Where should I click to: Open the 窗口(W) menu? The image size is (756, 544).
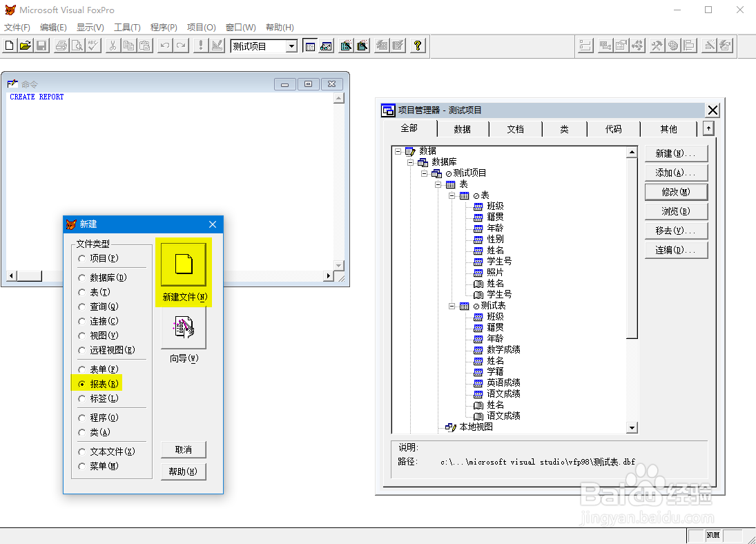click(240, 28)
